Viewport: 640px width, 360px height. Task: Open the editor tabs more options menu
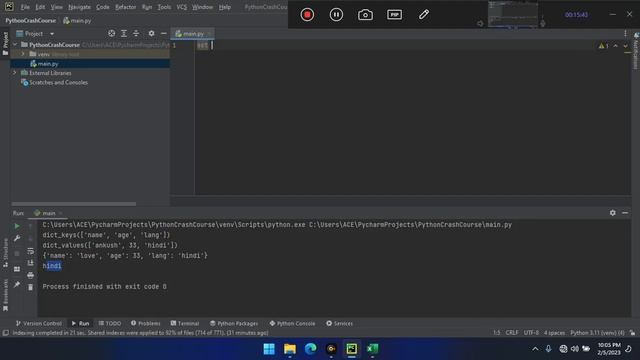pos(625,33)
